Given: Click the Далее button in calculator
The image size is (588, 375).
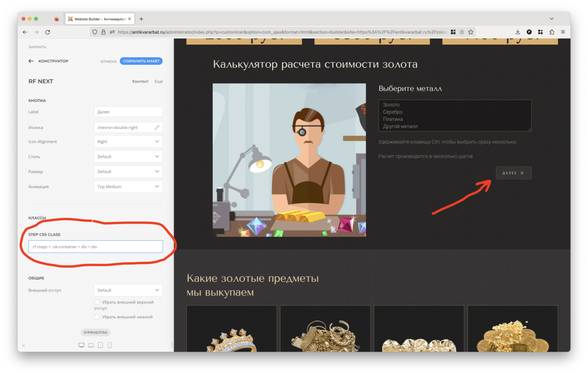Looking at the screenshot, I should (514, 173).
